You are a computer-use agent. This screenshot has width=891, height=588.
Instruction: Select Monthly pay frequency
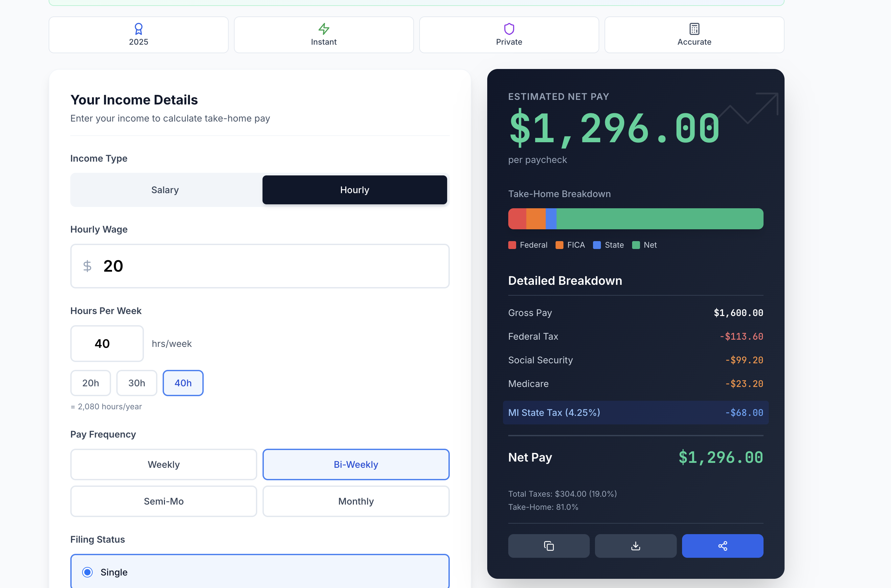coord(356,501)
